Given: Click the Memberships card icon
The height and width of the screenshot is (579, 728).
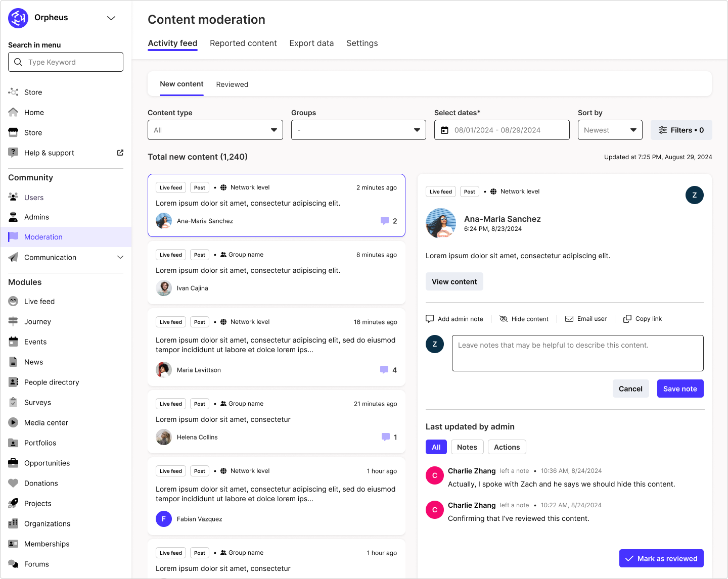Looking at the screenshot, I should (x=13, y=544).
